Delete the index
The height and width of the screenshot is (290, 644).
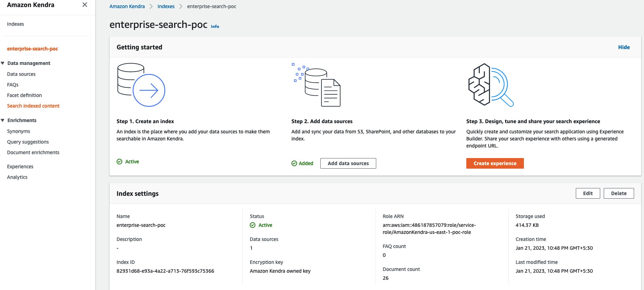[x=619, y=193]
